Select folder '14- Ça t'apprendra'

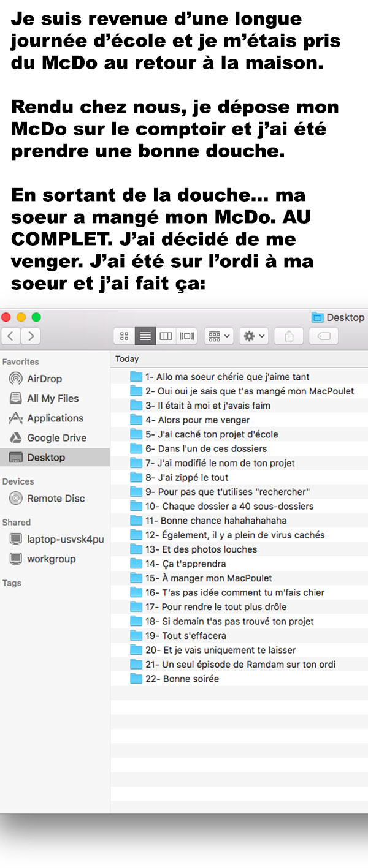click(239, 564)
